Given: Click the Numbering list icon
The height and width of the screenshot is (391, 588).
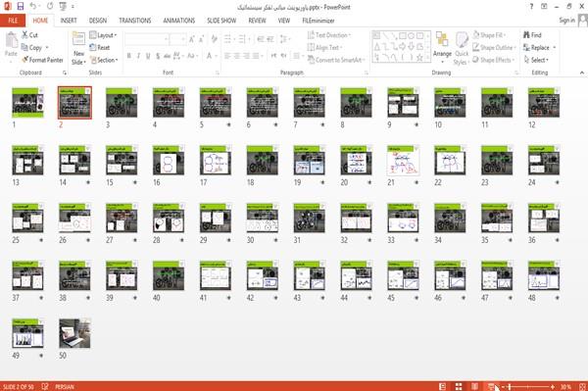Looking at the screenshot, I should 242,39.
